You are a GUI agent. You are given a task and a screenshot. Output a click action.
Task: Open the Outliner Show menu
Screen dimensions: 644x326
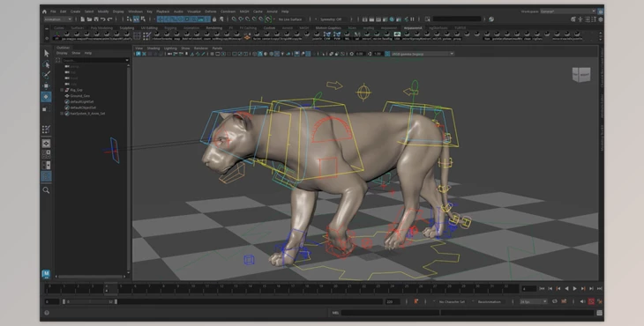[76, 53]
